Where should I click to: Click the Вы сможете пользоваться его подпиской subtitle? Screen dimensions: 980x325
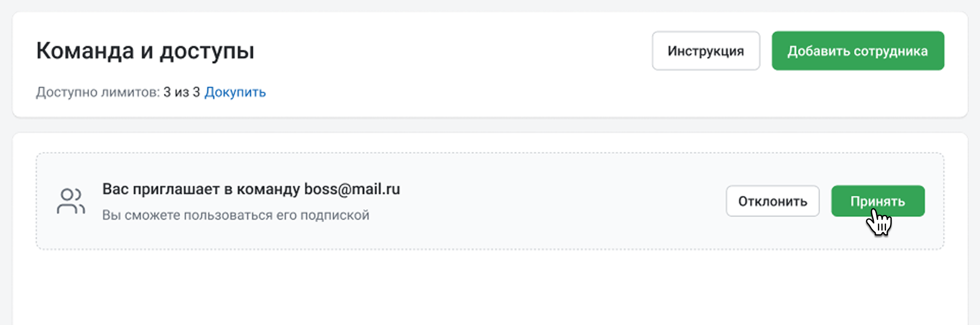(235, 215)
